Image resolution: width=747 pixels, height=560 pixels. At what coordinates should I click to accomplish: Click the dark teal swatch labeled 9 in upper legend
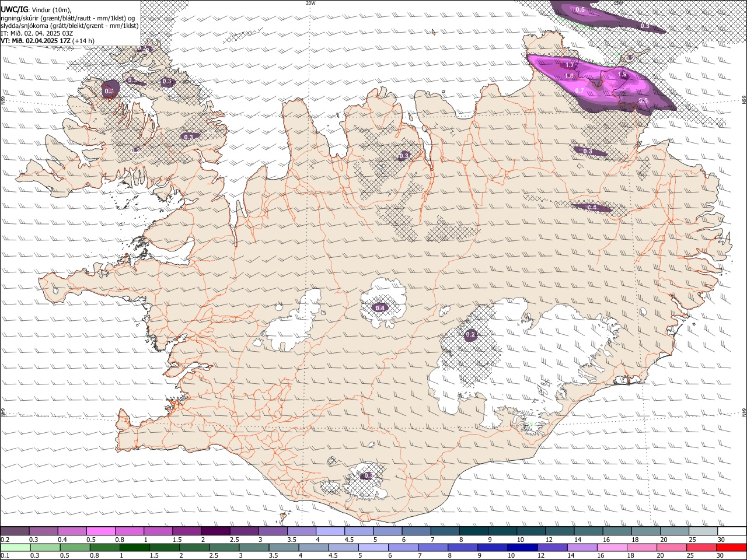[474, 531]
